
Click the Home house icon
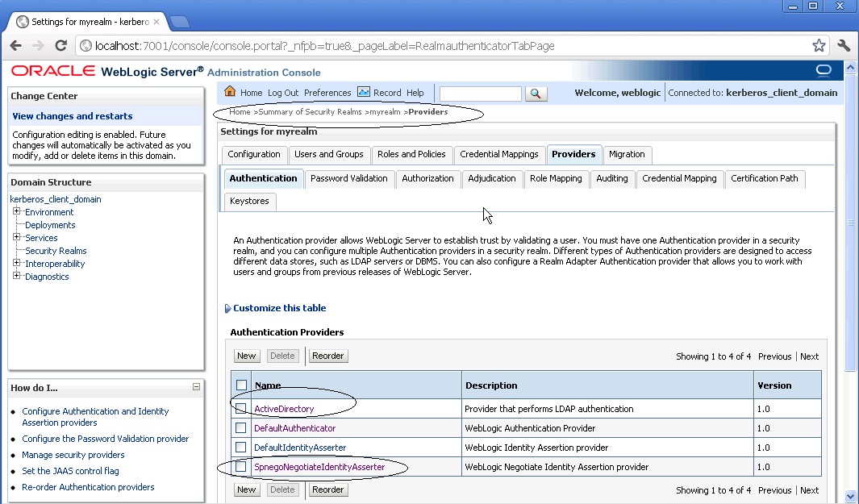pyautogui.click(x=230, y=91)
